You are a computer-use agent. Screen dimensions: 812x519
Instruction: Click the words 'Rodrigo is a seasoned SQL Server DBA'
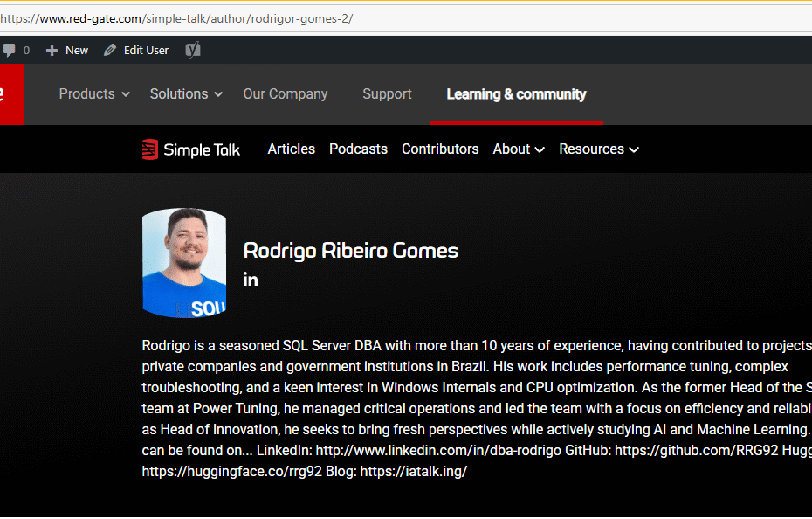coord(262,345)
